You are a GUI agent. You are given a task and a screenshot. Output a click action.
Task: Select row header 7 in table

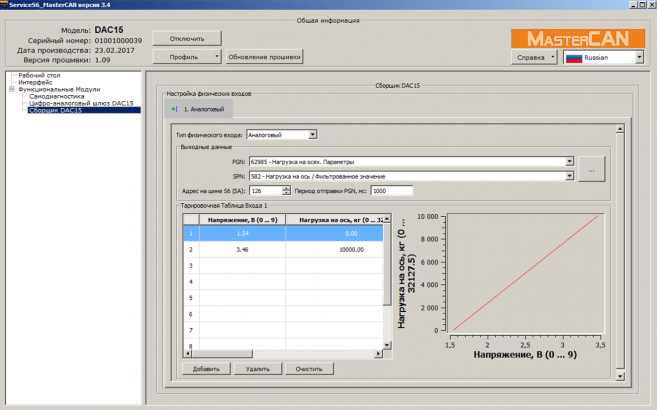(x=191, y=330)
